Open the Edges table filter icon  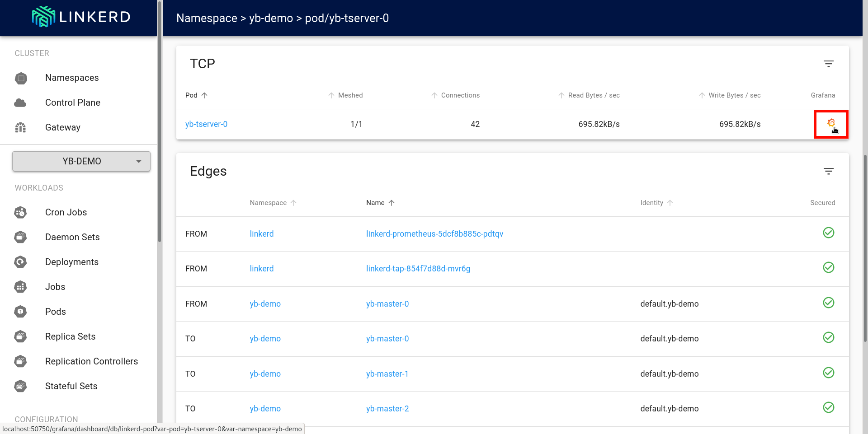tap(828, 171)
